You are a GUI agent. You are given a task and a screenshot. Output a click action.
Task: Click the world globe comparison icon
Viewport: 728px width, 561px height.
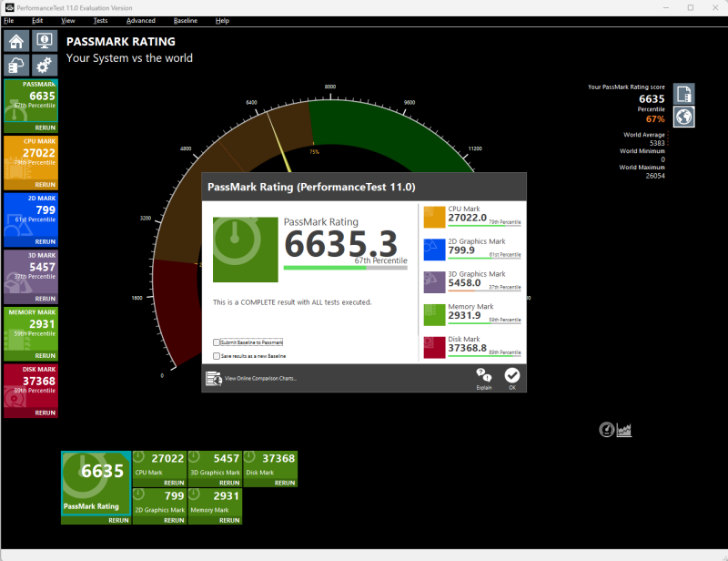pyautogui.click(x=684, y=117)
